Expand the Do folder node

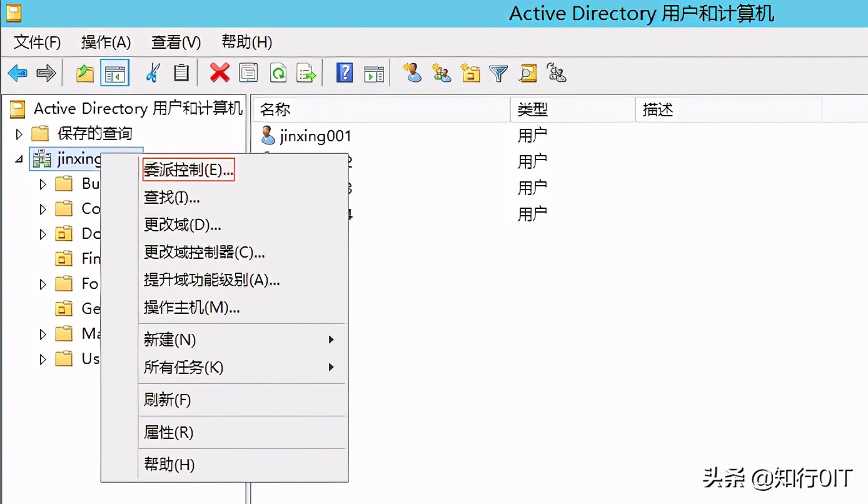[43, 234]
